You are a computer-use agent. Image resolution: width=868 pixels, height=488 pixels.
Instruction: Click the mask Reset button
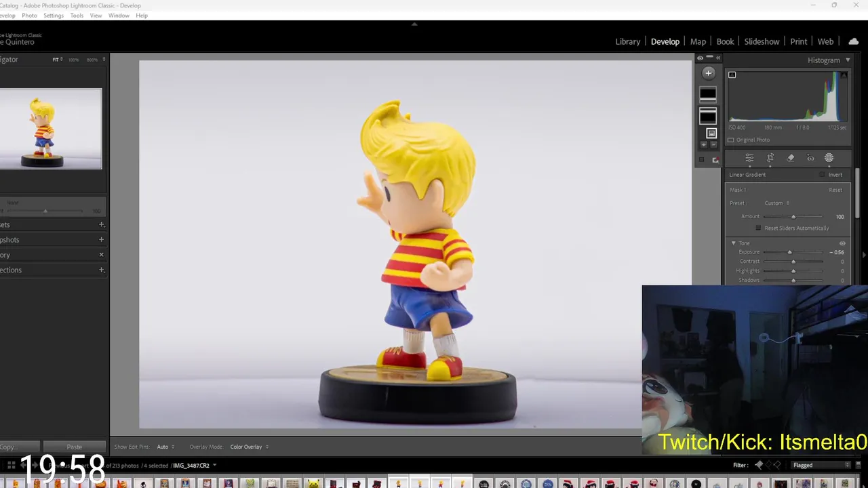835,190
